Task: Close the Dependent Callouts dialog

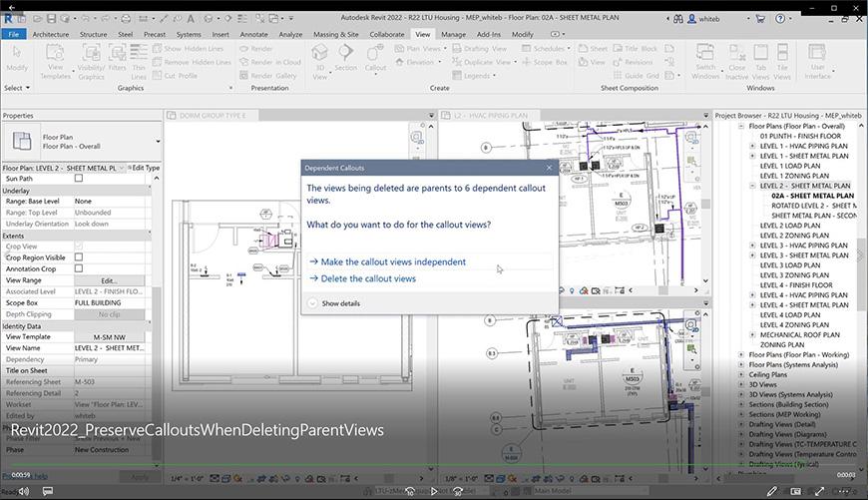Action: coord(549,168)
